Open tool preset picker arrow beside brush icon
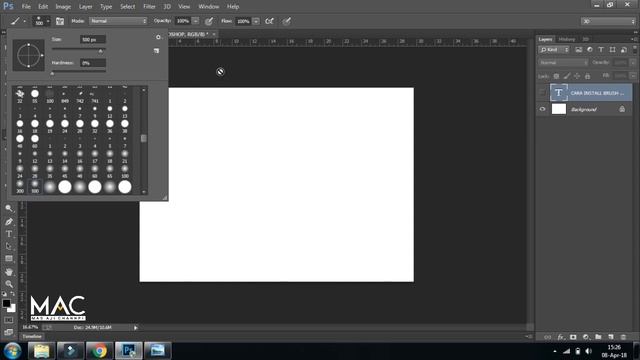Viewport: 640px width, 360px height. click(24, 21)
